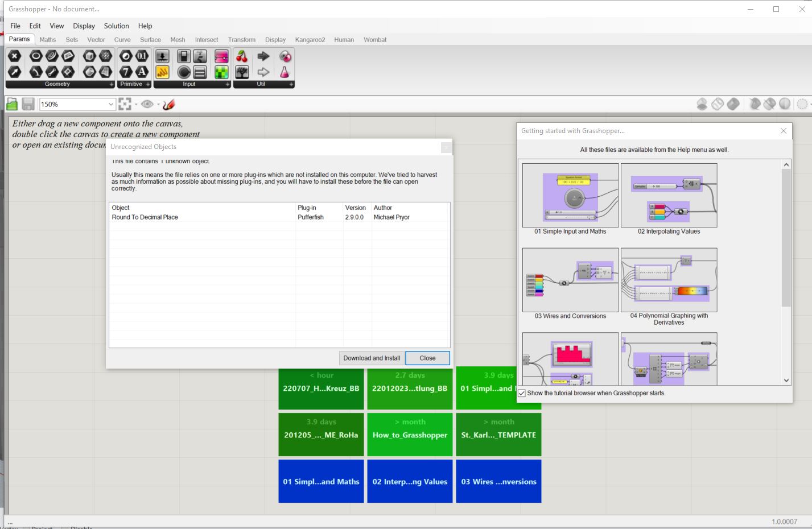Select the Vector parameter icon (diagonal arrow hexagon)

pyautogui.click(x=15, y=72)
